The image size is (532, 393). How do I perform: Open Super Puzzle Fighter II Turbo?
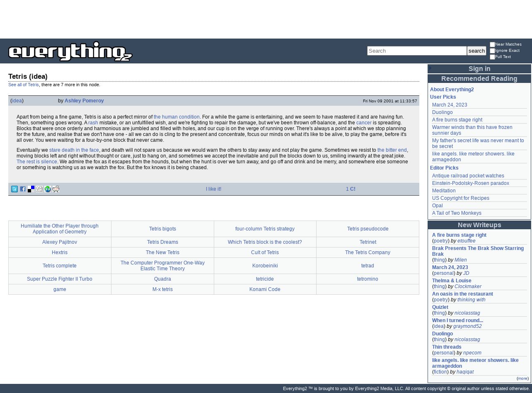pos(60,279)
